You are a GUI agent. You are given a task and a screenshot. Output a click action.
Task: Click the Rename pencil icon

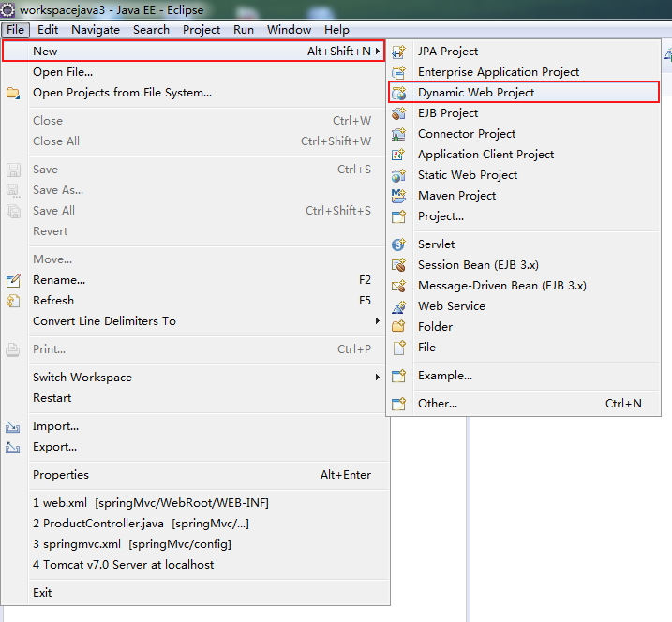[13, 280]
